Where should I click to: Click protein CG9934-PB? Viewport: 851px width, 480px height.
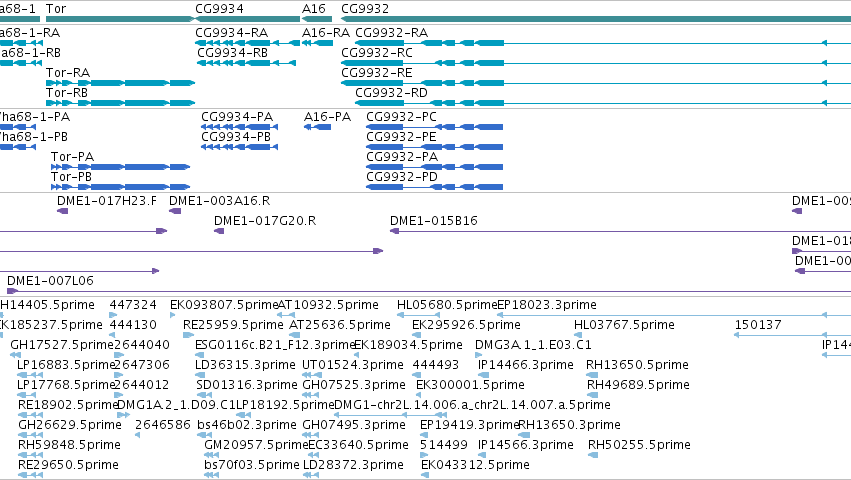236,137
